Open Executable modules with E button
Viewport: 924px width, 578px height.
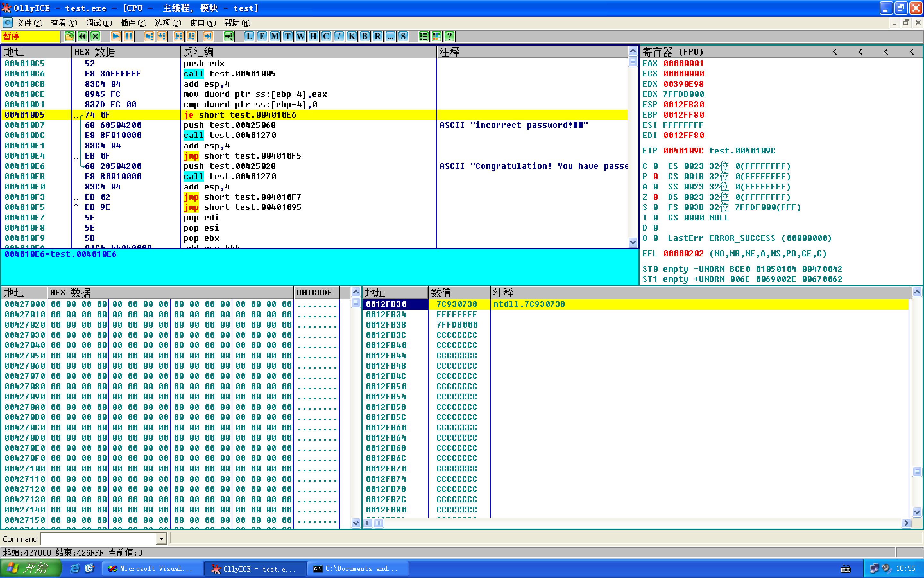[262, 36]
